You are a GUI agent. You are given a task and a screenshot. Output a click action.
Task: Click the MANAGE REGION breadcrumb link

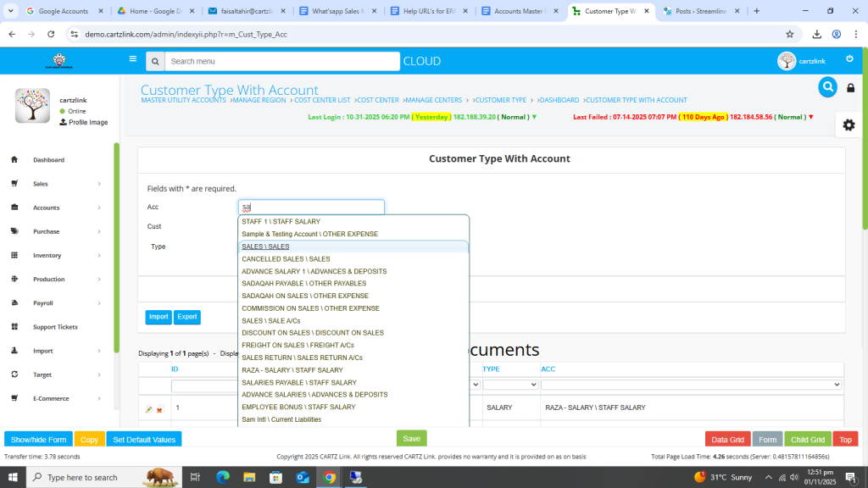pos(259,100)
